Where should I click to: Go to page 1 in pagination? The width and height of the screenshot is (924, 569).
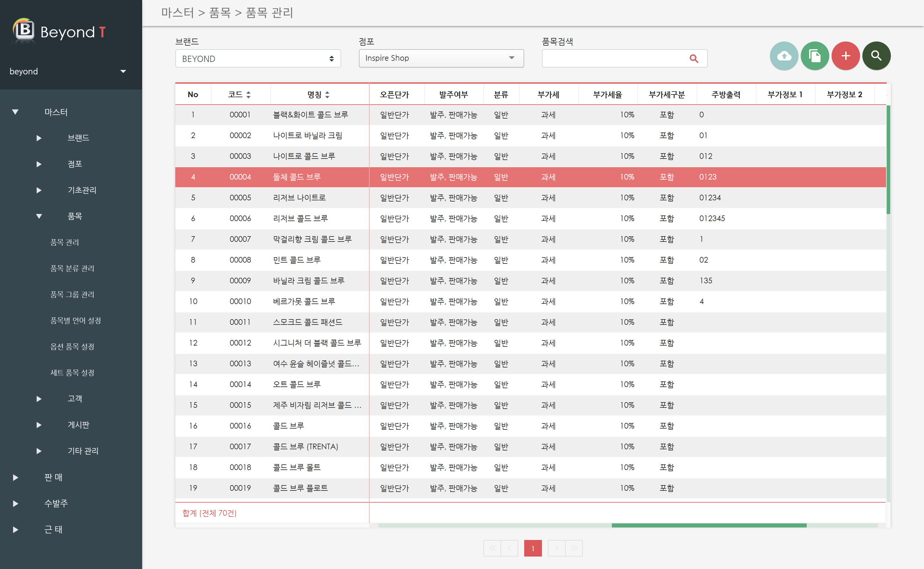click(532, 548)
